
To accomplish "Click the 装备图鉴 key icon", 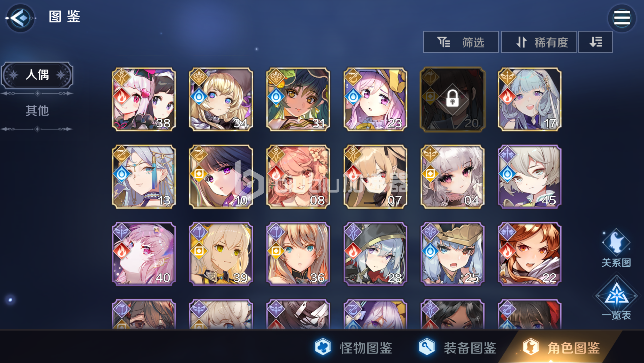I will click(x=427, y=347).
